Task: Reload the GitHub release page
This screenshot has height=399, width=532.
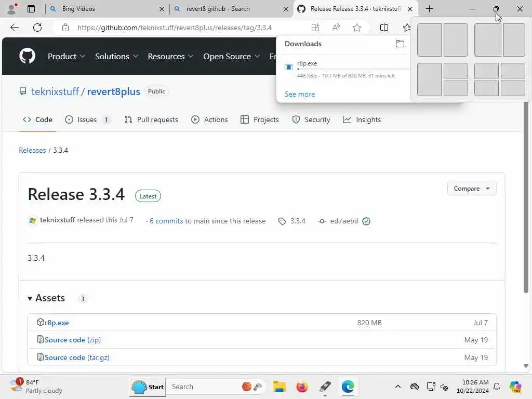Action: coord(37,28)
